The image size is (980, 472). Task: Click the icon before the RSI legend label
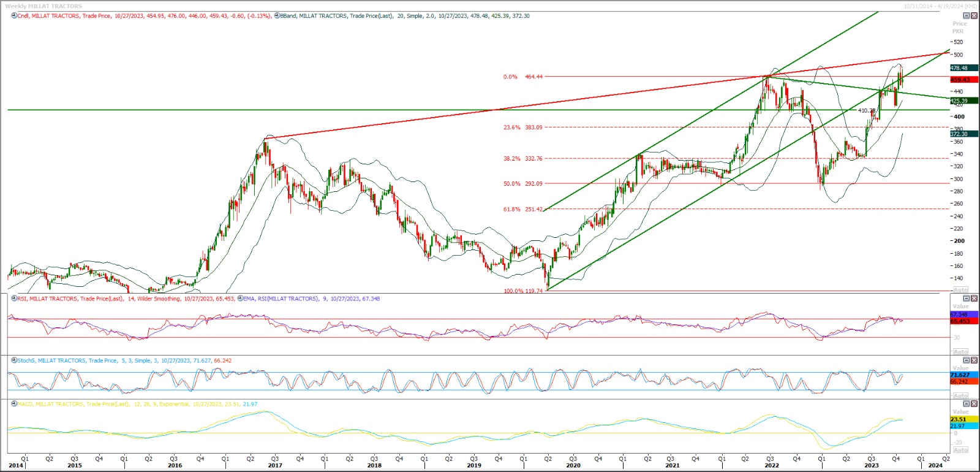coord(13,299)
